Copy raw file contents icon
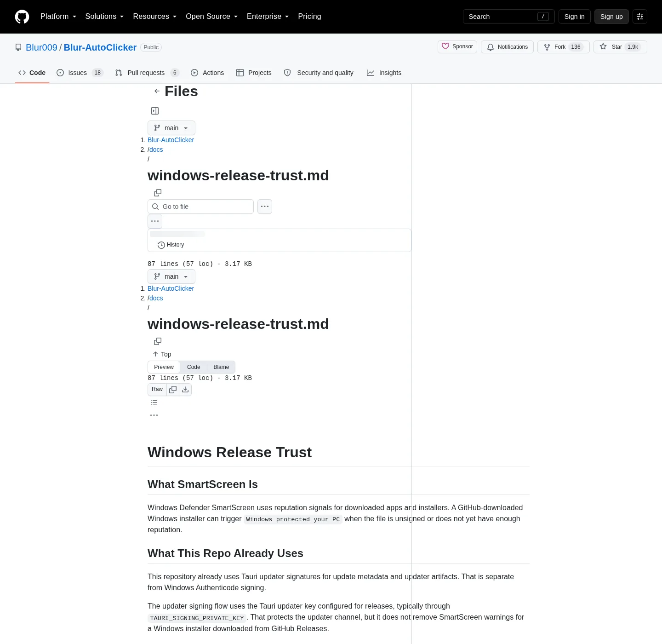This screenshot has height=644, width=662. [173, 390]
